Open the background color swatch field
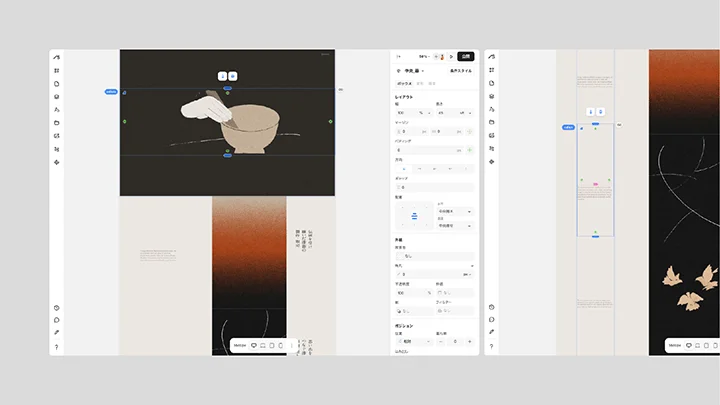720x405 pixels. [x=435, y=256]
